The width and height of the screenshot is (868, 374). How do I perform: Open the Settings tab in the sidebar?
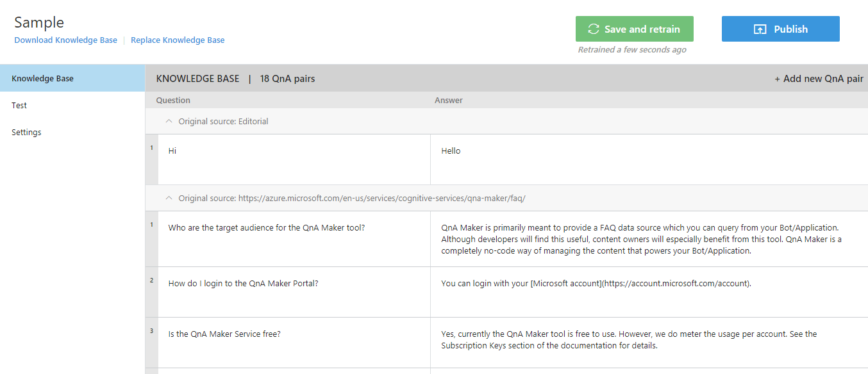26,133
